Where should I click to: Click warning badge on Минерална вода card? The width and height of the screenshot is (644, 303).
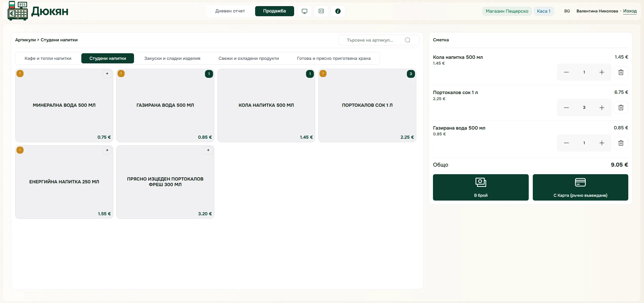tap(20, 74)
